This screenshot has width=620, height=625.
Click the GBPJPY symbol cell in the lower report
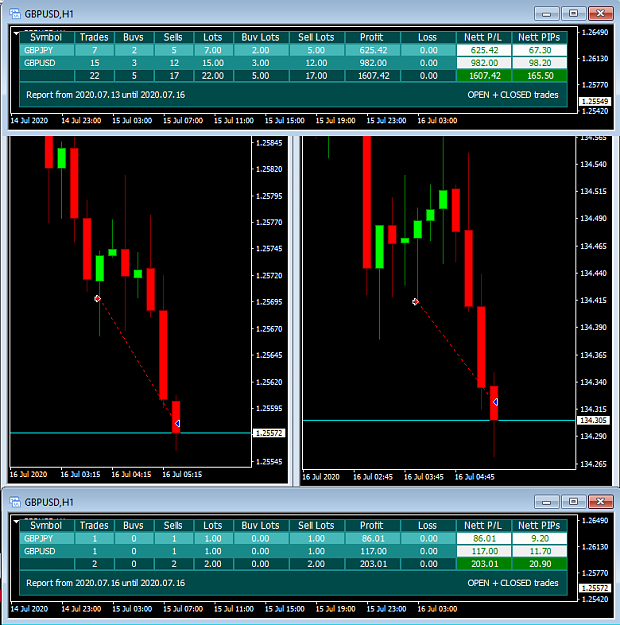(x=47, y=539)
